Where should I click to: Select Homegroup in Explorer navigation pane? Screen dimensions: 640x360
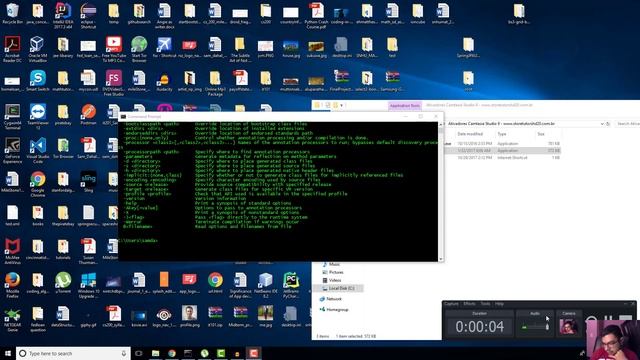[x=337, y=309]
